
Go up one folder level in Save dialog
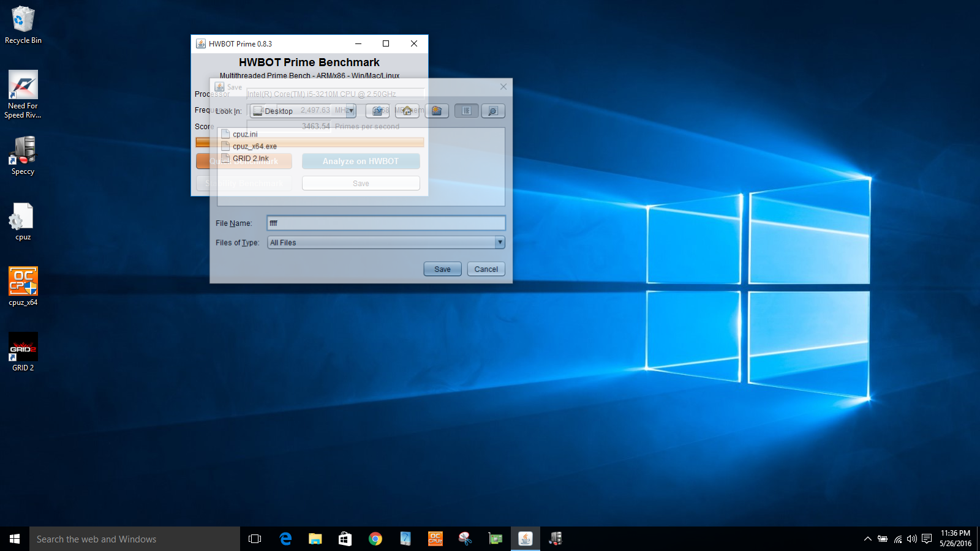click(x=377, y=111)
